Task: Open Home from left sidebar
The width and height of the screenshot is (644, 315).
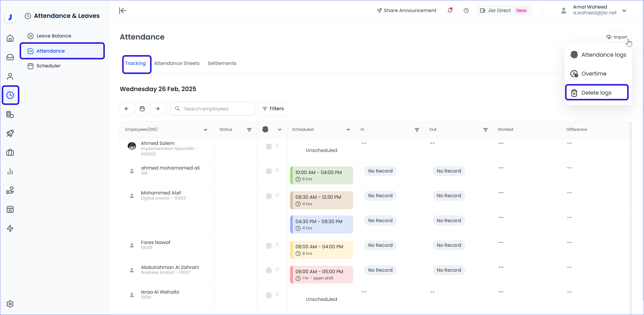Action: coord(10,38)
